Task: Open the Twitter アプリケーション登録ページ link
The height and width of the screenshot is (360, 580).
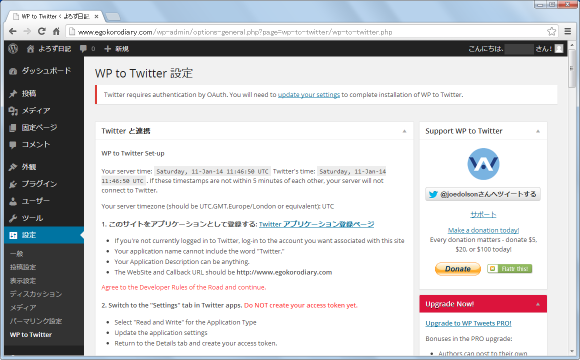Action: (316, 224)
